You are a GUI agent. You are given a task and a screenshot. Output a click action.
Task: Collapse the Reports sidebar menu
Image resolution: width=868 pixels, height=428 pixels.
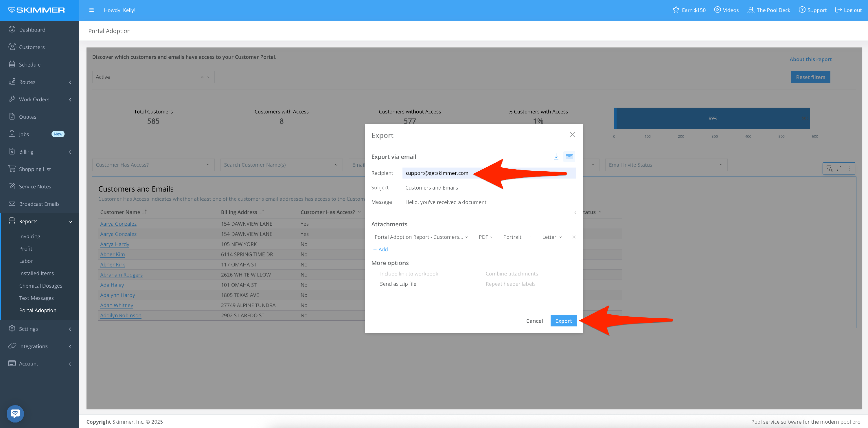[x=70, y=222]
